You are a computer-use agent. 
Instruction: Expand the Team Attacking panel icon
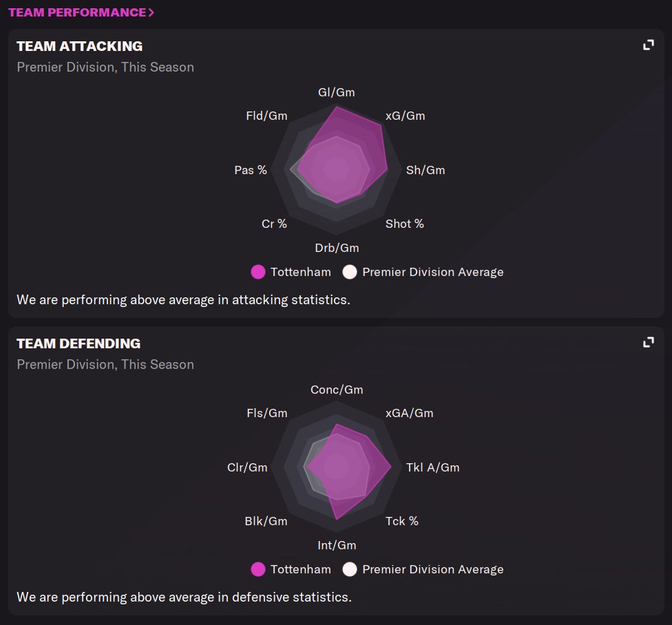point(648,45)
